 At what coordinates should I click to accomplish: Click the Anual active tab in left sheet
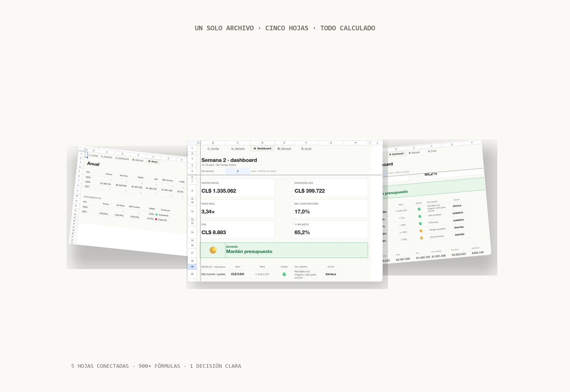(x=154, y=161)
